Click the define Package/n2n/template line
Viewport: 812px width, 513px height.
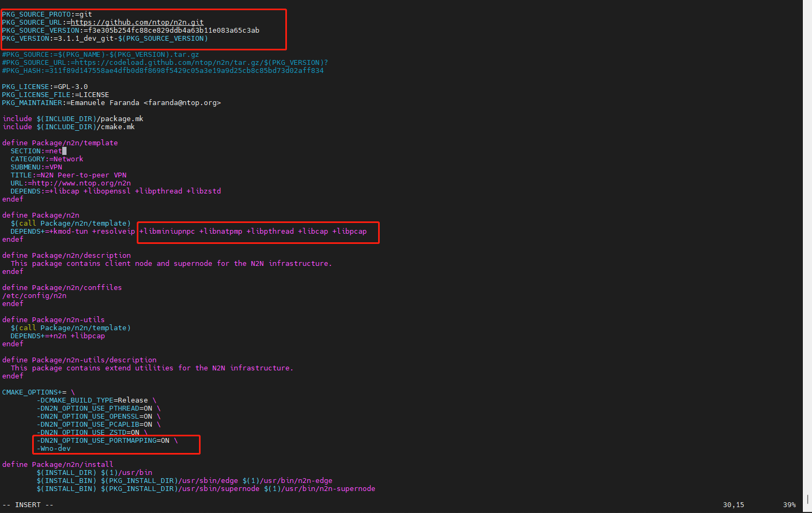coord(60,143)
